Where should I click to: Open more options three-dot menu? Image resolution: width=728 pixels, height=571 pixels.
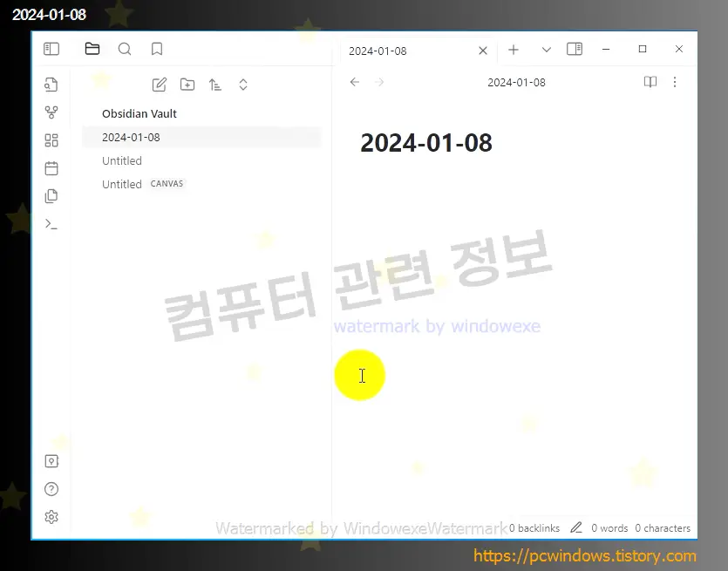(675, 82)
